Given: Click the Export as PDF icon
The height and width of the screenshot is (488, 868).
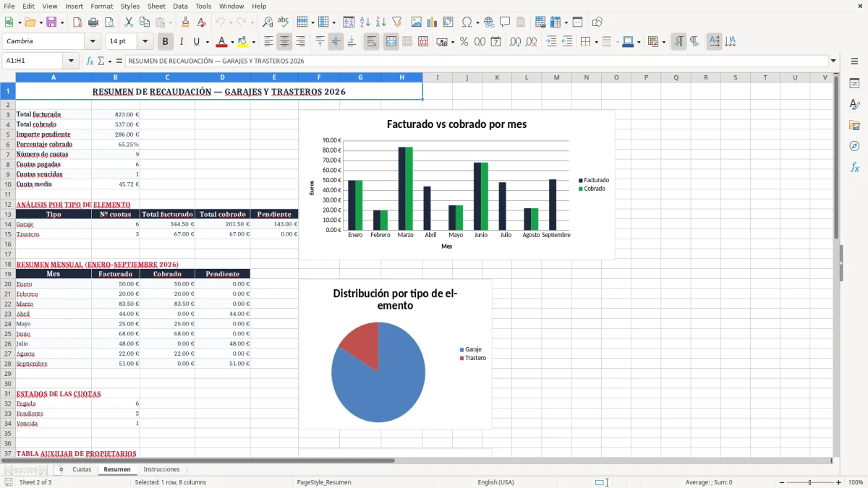Looking at the screenshot, I should 77,22.
